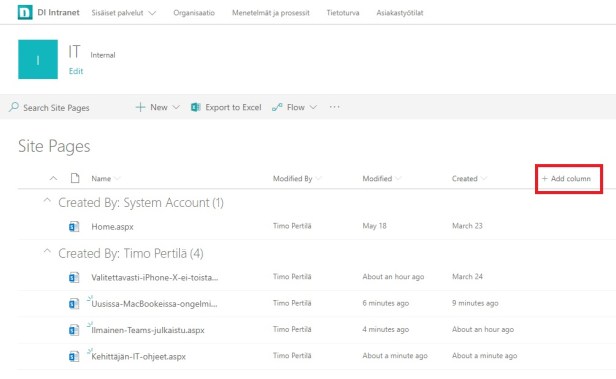Open the Sisäiset palvelut menu

(x=117, y=13)
